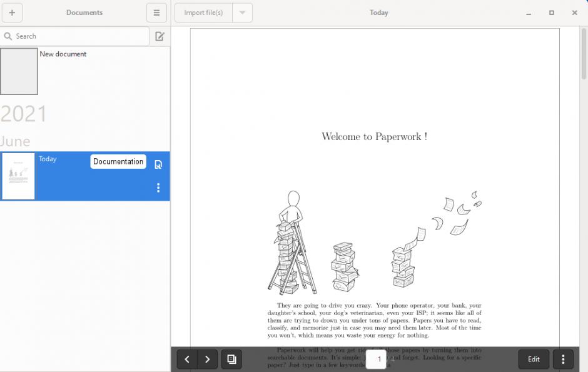This screenshot has width=588, height=372.
Task: Click the search magnifier icon
Action: 8,36
